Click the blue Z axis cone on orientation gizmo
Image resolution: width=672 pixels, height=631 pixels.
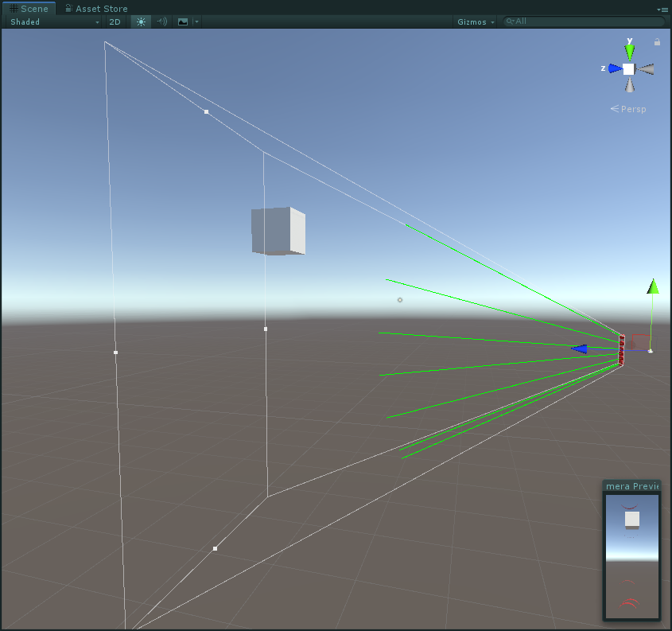[616, 68]
